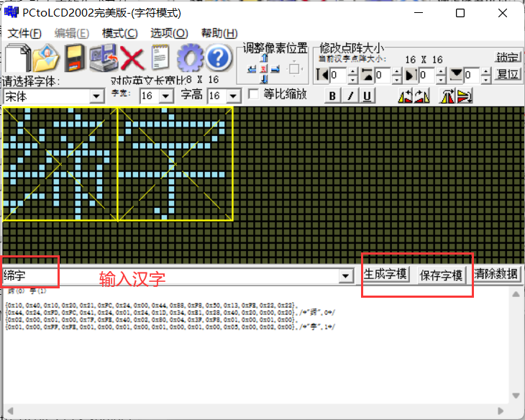Open the 模式(C) menu
The height and width of the screenshot is (420, 525).
tap(119, 33)
